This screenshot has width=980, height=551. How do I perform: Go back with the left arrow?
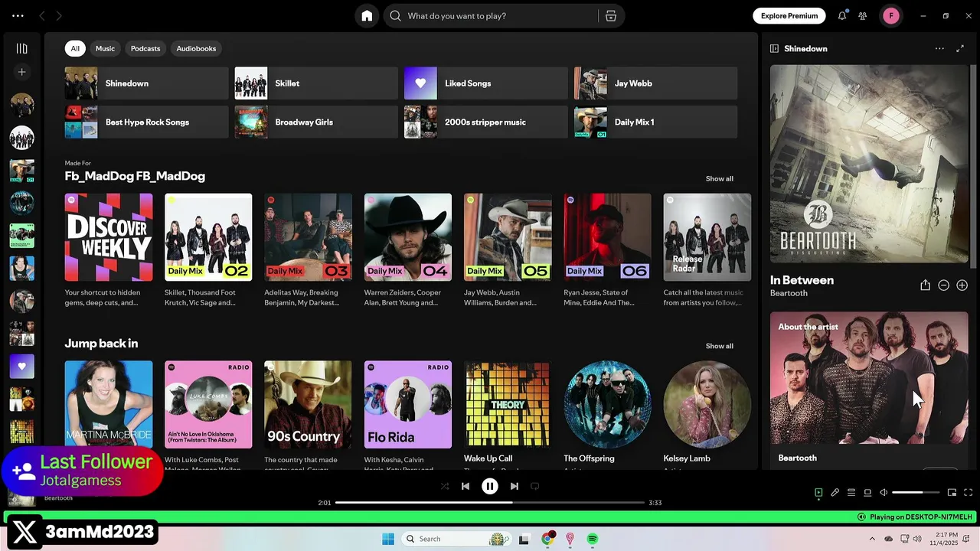coord(42,15)
